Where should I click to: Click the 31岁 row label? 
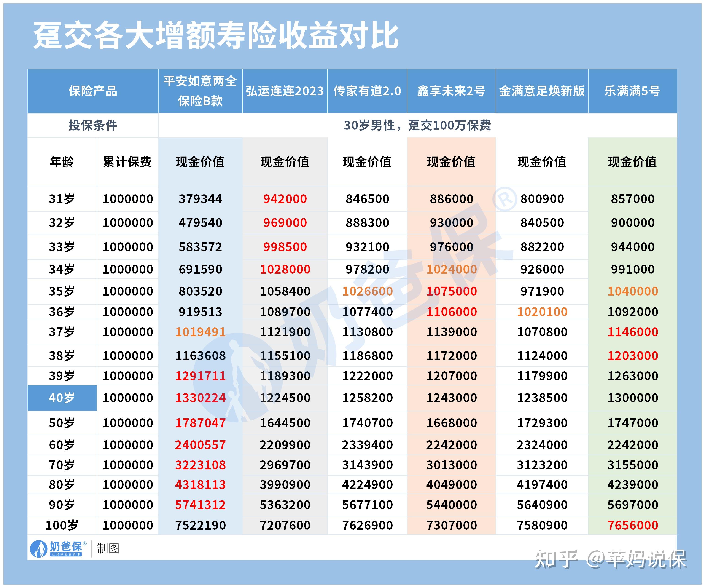tap(62, 199)
